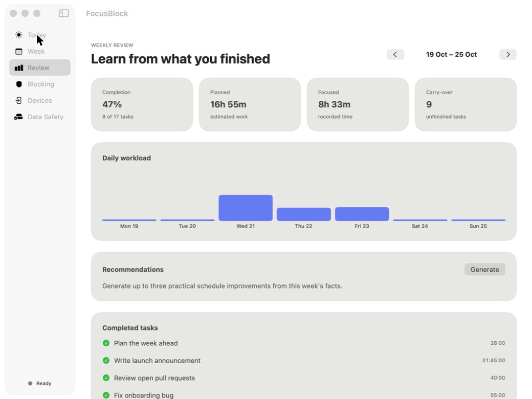Screen dimensions: 532x399
Task: Click the Plan the week ahead task
Action: pos(146,343)
